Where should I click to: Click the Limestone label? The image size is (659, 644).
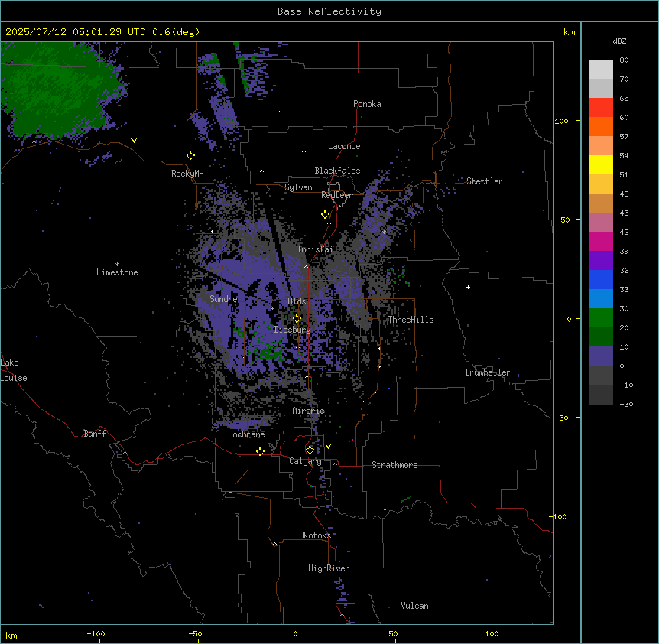click(x=117, y=272)
